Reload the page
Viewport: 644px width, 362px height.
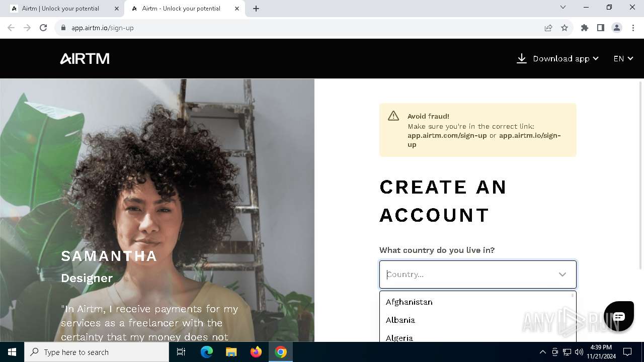click(x=43, y=28)
